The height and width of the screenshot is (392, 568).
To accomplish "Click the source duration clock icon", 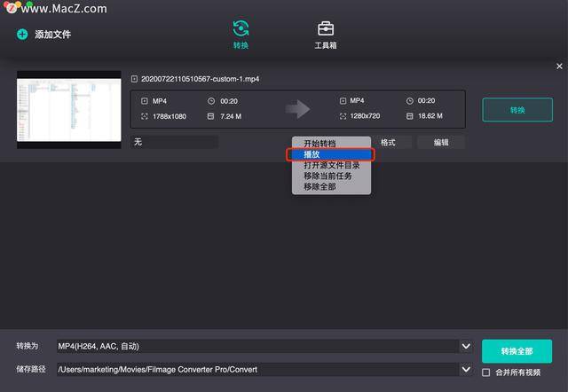I will coord(210,101).
